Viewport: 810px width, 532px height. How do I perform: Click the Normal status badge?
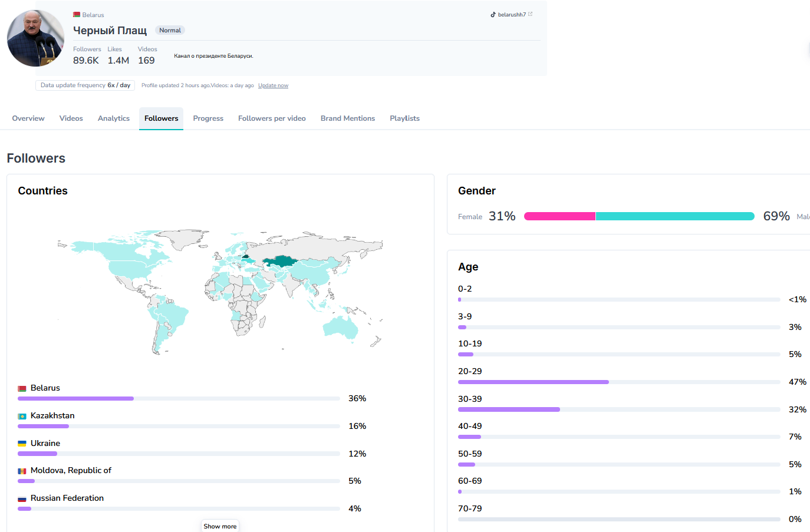point(170,30)
